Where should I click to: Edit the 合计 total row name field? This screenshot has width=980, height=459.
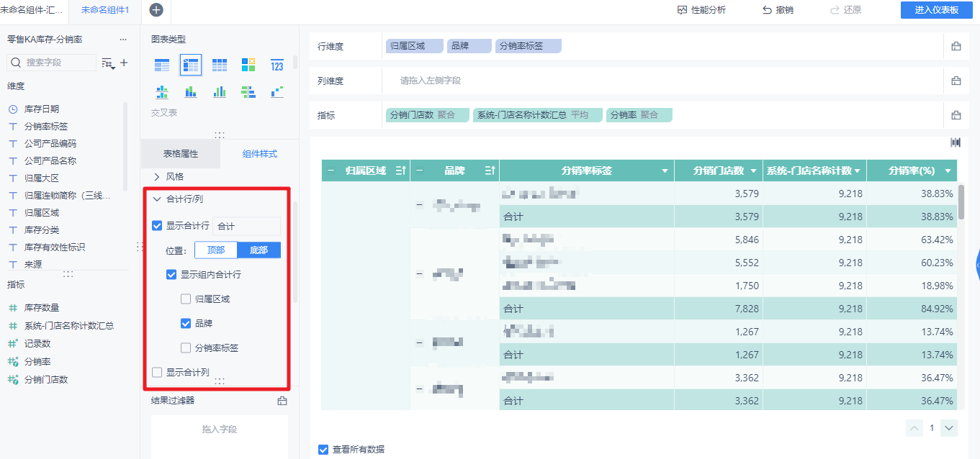pos(246,226)
